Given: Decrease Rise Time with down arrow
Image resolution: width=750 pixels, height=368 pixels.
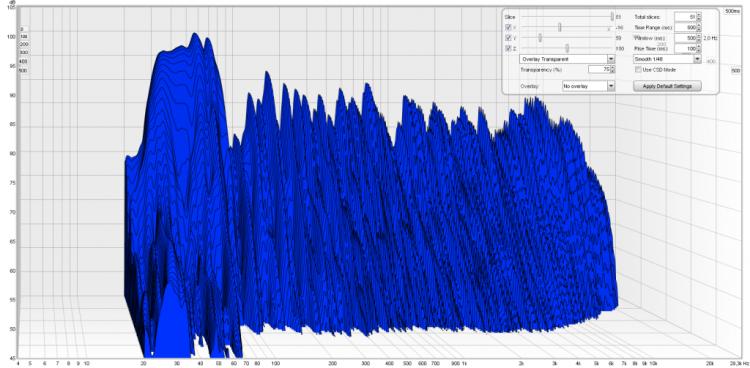Looking at the screenshot, I should (699, 51).
